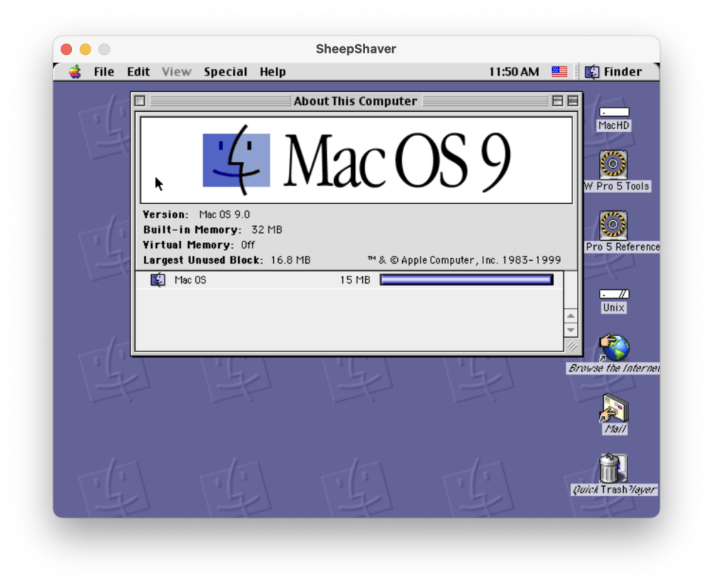Click the 11:50 AM clock
Viewport: 713px width, 588px height.
(514, 72)
